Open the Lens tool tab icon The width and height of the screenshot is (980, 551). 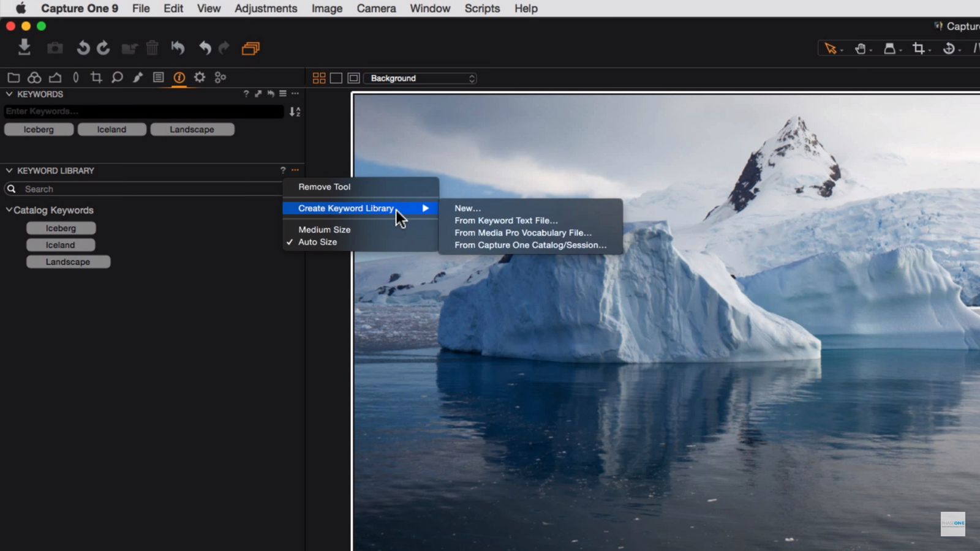(x=76, y=77)
